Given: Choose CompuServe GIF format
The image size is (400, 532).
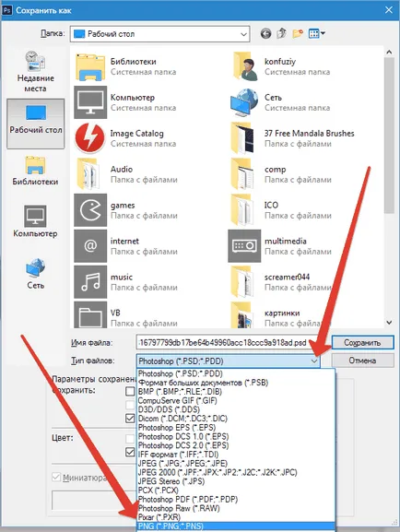Looking at the screenshot, I should coord(235,400).
